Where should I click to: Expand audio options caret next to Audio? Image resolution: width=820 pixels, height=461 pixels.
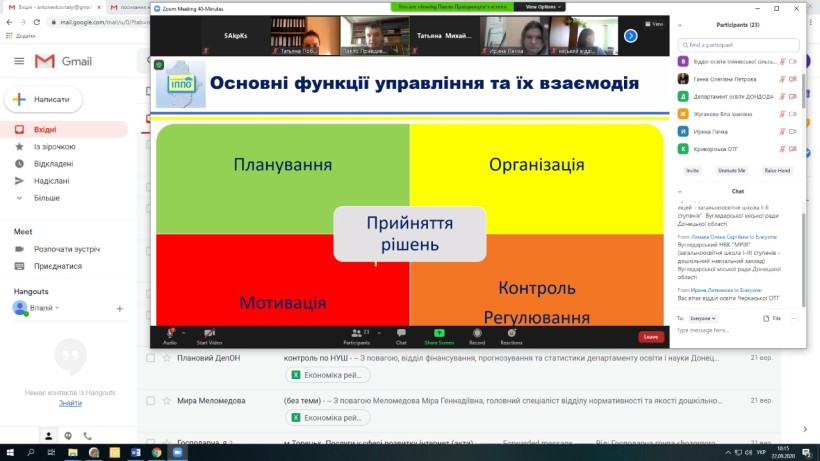pyautogui.click(x=184, y=333)
